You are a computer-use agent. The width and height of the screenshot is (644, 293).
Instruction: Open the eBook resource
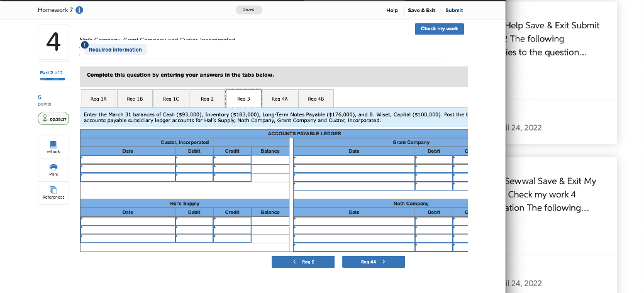pyautogui.click(x=53, y=147)
